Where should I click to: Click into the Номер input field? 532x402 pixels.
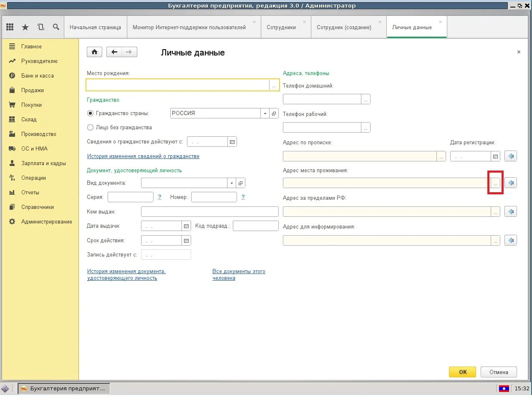click(214, 197)
